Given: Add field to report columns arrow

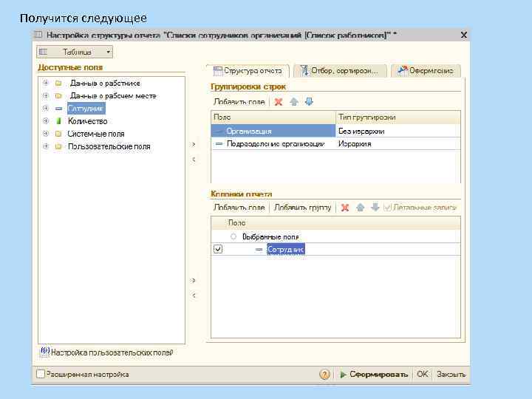Looking at the screenshot, I should click(x=194, y=280).
